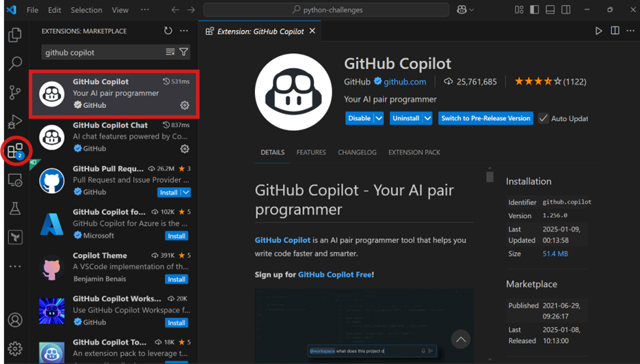
Task: Open the Search view in activity bar
Action: click(x=15, y=64)
